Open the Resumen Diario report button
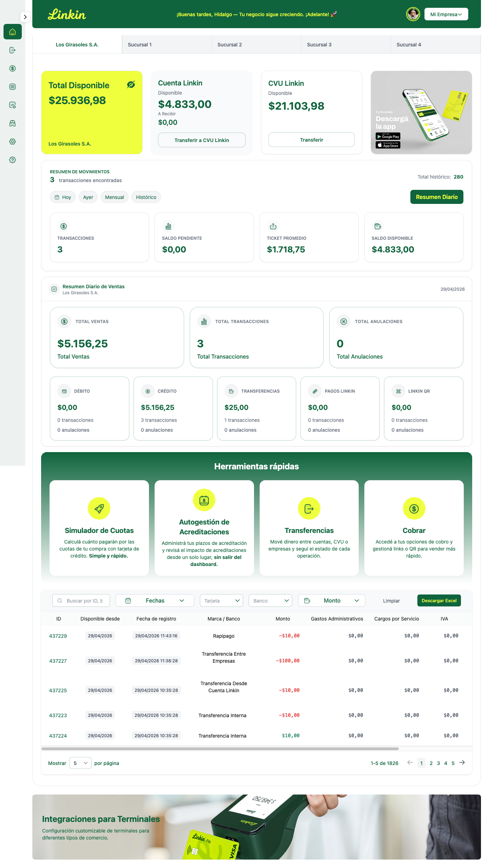 tap(437, 197)
